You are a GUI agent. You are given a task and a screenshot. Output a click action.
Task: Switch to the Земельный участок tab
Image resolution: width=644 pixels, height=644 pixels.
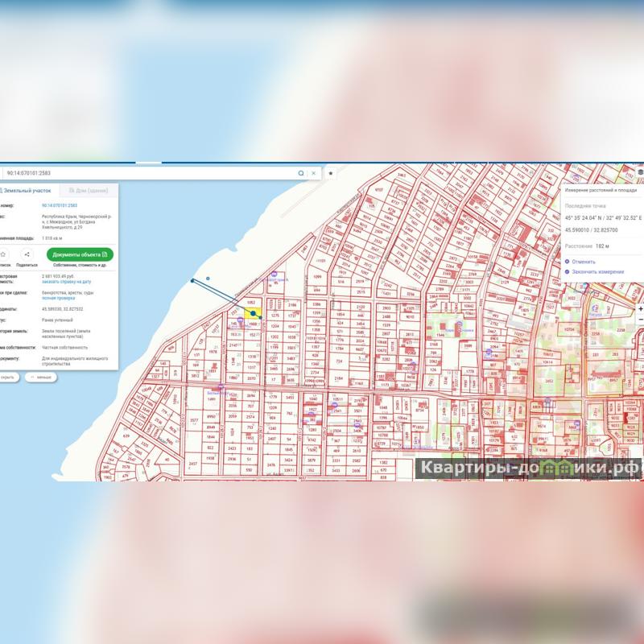point(28,191)
